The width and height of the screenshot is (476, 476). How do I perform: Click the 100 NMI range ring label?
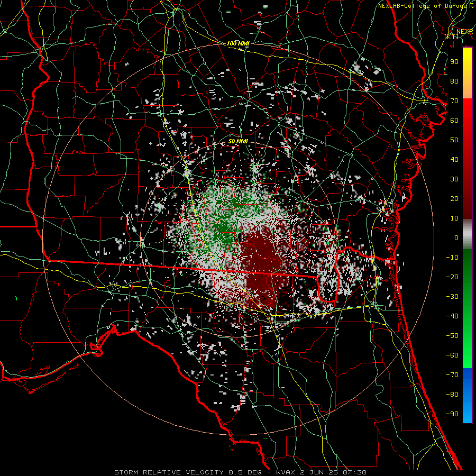(238, 43)
